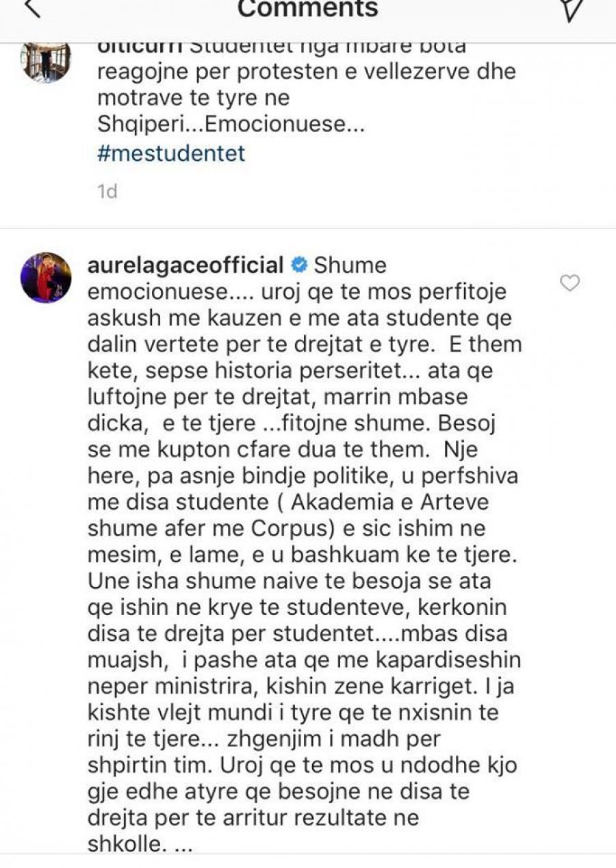Open aurelagaceofficial's profile picture
The image size is (616, 868).
click(46, 277)
